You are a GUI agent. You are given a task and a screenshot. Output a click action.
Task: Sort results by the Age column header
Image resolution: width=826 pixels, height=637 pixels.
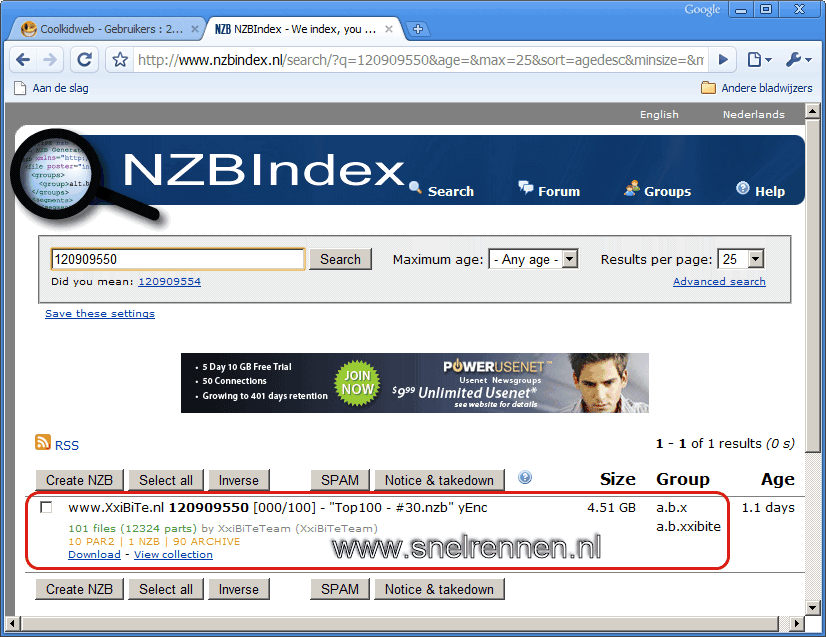click(778, 479)
